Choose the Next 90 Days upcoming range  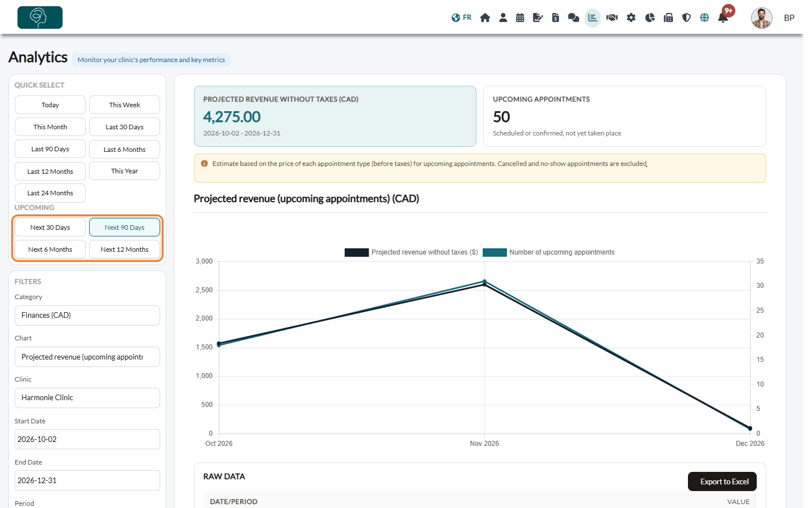point(125,227)
